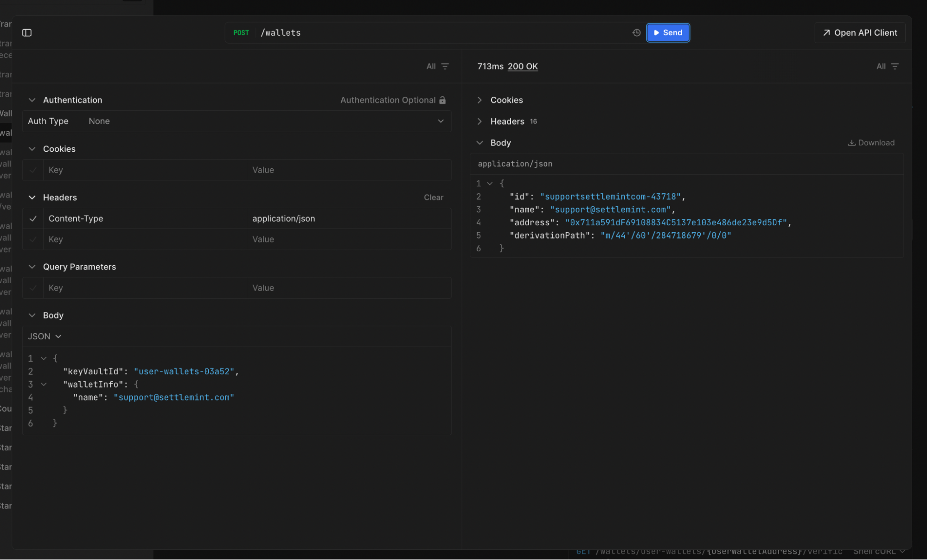This screenshot has width=927, height=560.
Task: Collapse the Query Parameters section
Action: [32, 267]
